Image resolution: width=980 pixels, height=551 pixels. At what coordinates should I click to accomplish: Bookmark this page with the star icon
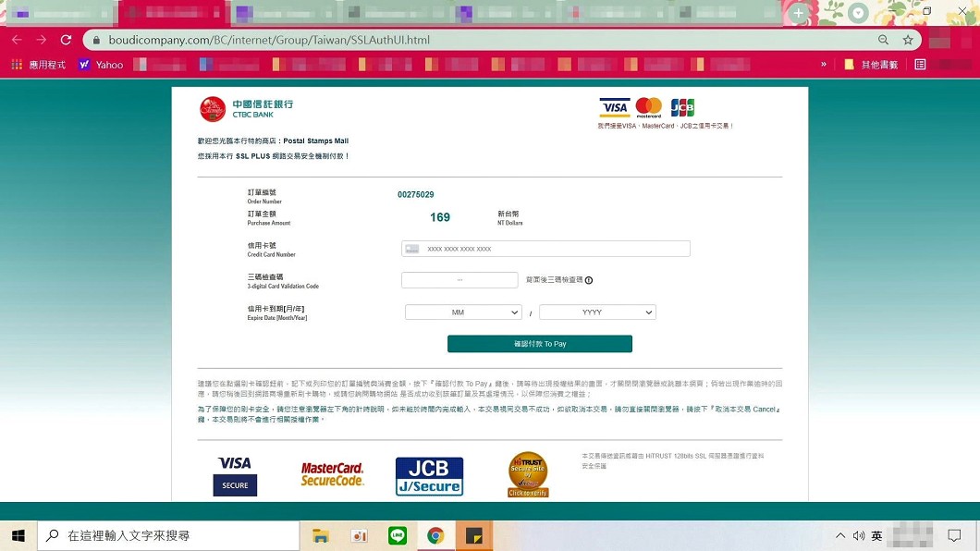click(908, 40)
